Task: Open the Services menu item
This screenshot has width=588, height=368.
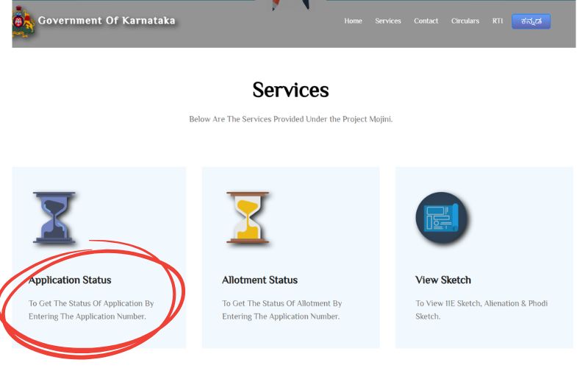Action: point(388,21)
